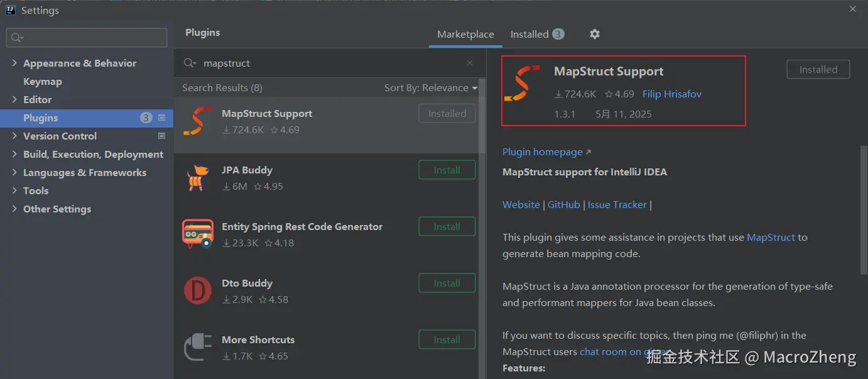Screen dimensions: 868x379
Task: Click the More Shortcuts plug icon
Action: click(197, 347)
